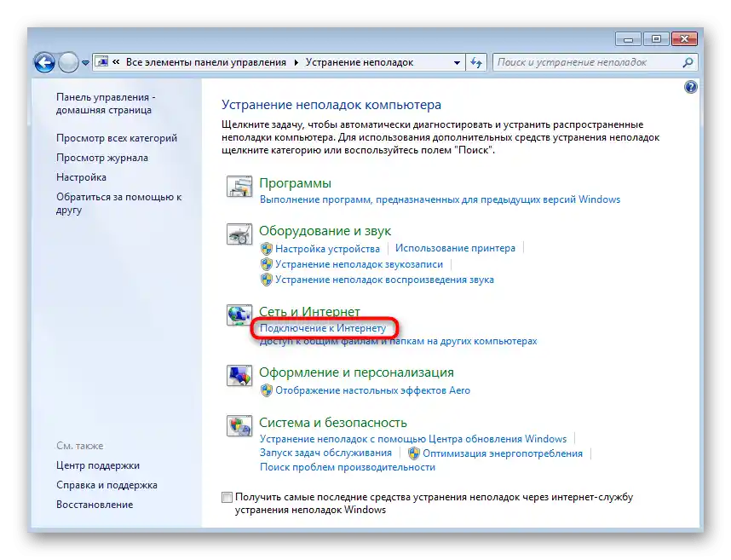Viewport: 731px width, 560px height.
Task: Click shield icon beside 'Устранение неполадок воспроизведения звука'
Action: click(266, 280)
